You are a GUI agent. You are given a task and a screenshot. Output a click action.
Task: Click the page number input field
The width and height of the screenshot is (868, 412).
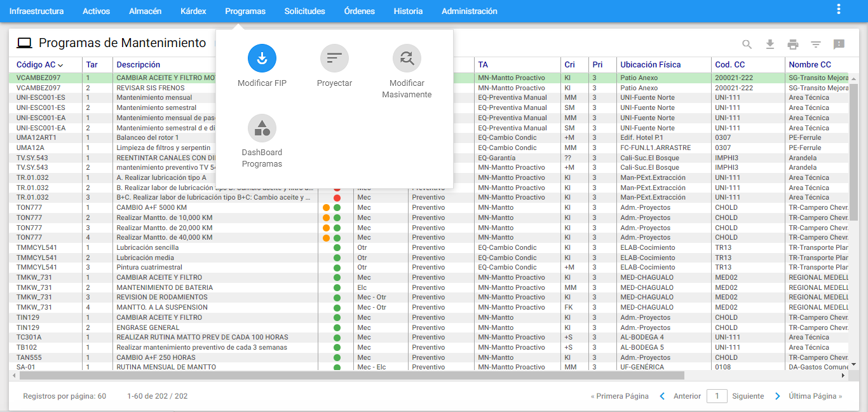click(x=717, y=396)
